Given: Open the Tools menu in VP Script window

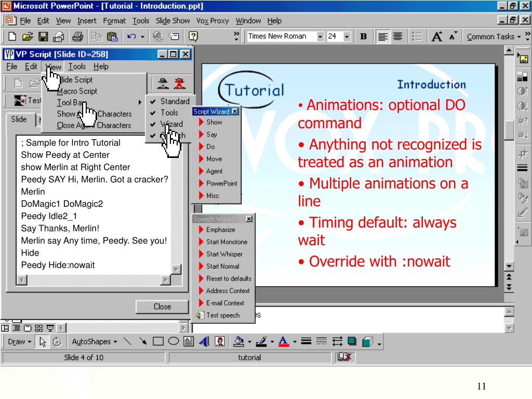Looking at the screenshot, I should pos(77,66).
